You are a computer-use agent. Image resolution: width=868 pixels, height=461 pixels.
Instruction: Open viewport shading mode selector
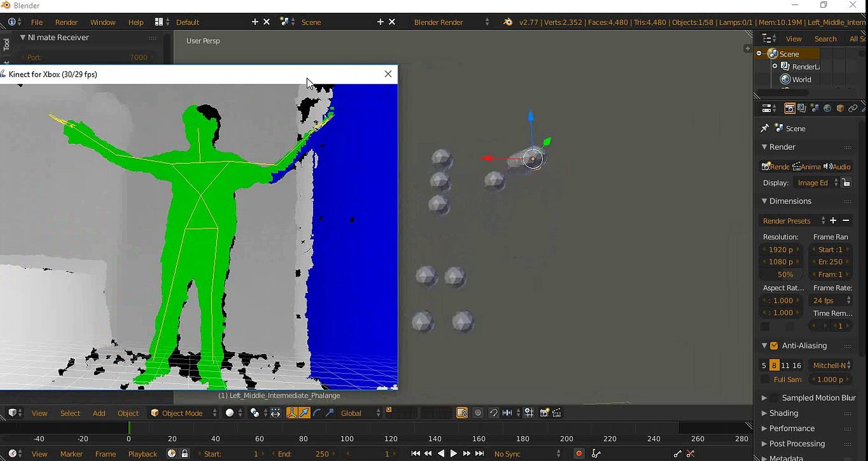pyautogui.click(x=233, y=413)
